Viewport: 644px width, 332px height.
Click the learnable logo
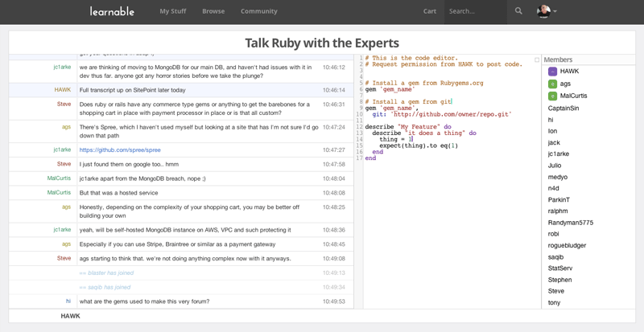(112, 11)
